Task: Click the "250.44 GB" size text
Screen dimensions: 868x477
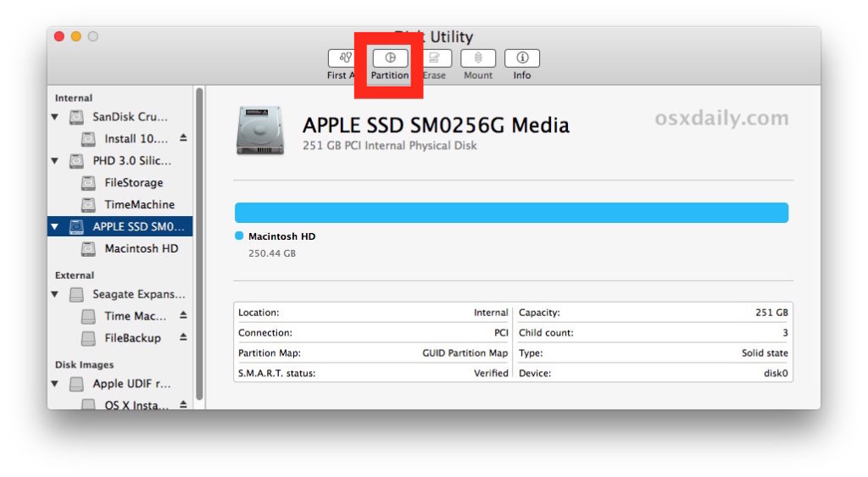Action: [272, 253]
